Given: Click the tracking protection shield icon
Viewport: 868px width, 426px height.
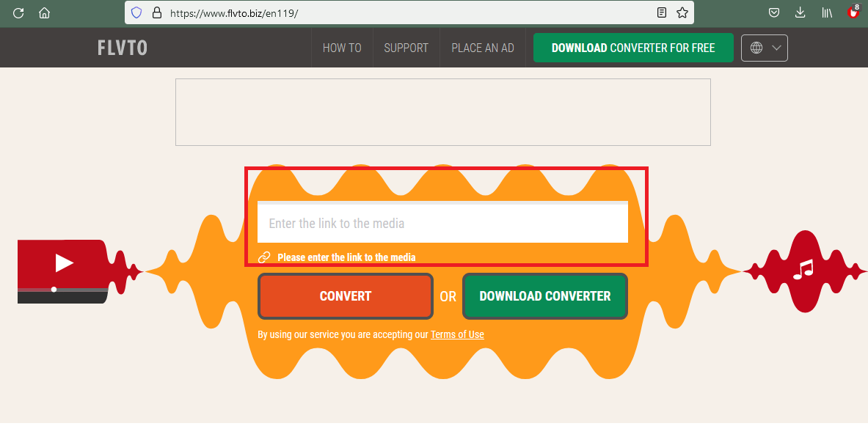Looking at the screenshot, I should point(136,12).
